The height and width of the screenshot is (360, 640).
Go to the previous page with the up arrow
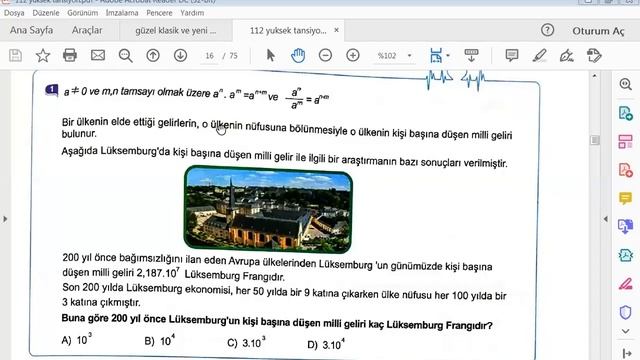[153, 56]
